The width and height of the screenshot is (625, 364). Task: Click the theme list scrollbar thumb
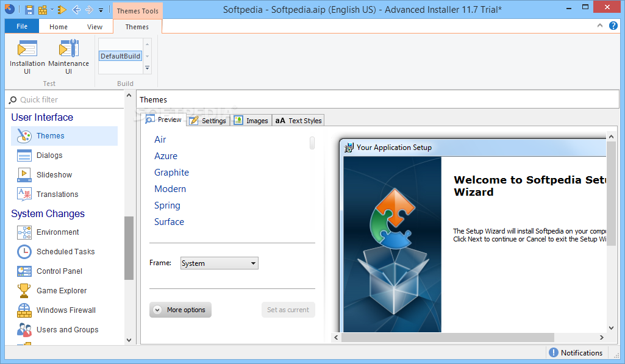coord(312,143)
